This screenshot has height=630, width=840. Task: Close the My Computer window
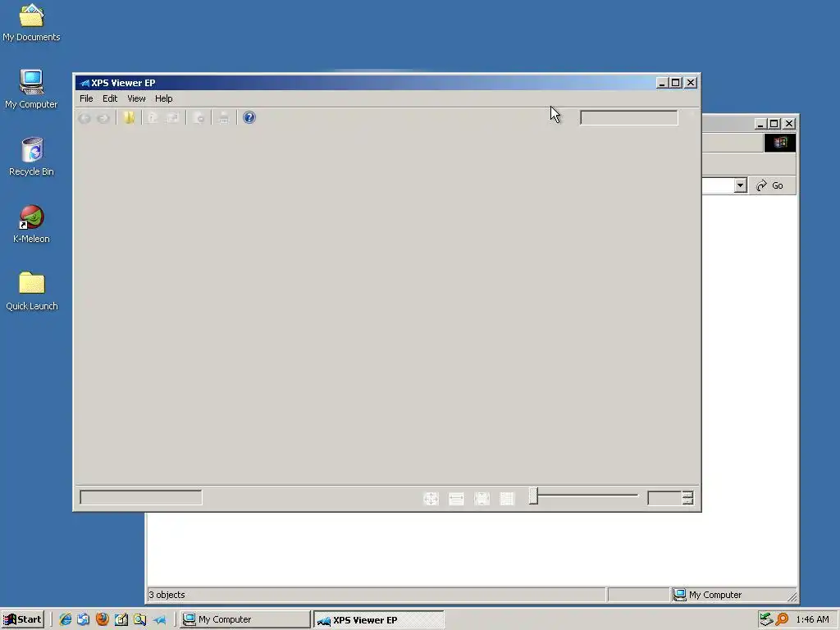pos(789,124)
